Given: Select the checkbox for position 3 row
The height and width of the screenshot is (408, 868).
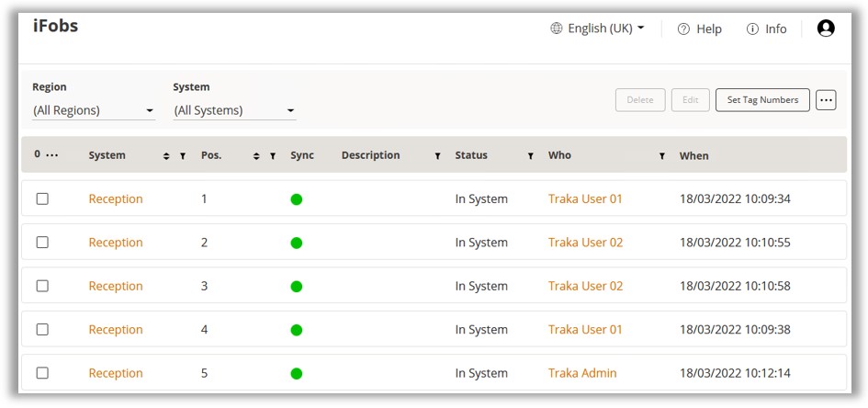Looking at the screenshot, I should click(x=42, y=286).
